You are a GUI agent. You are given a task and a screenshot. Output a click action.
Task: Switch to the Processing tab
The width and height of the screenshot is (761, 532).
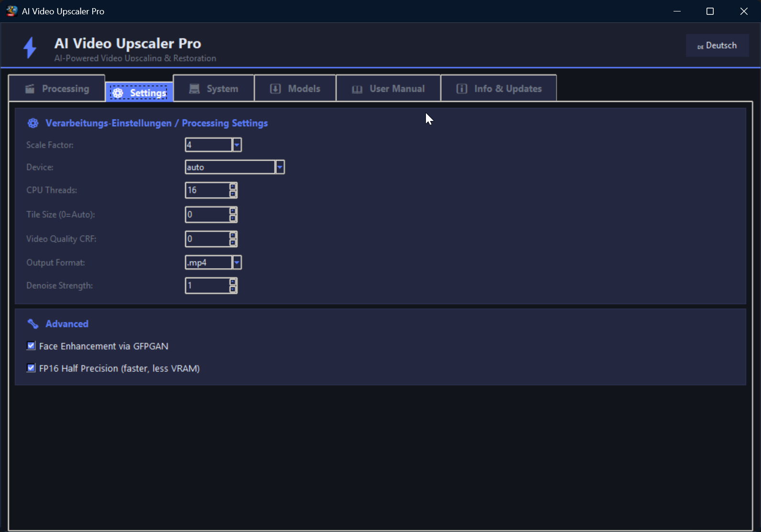click(x=57, y=88)
